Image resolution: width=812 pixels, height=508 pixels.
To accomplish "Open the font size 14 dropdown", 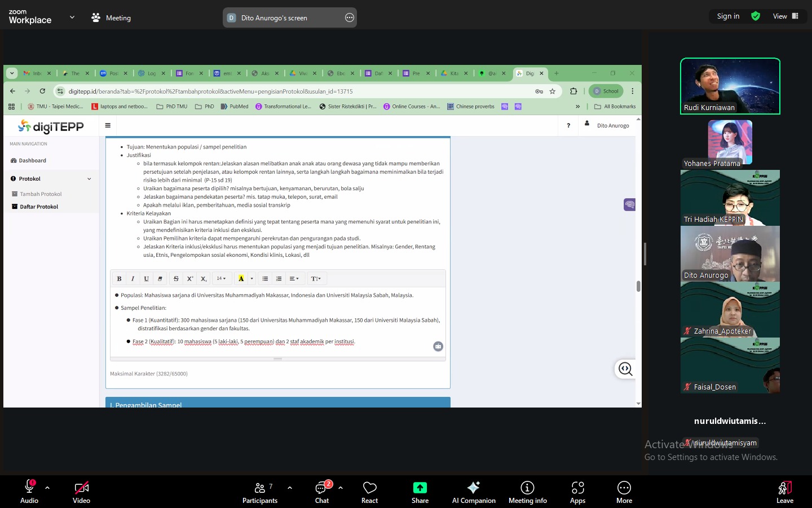I will [221, 279].
